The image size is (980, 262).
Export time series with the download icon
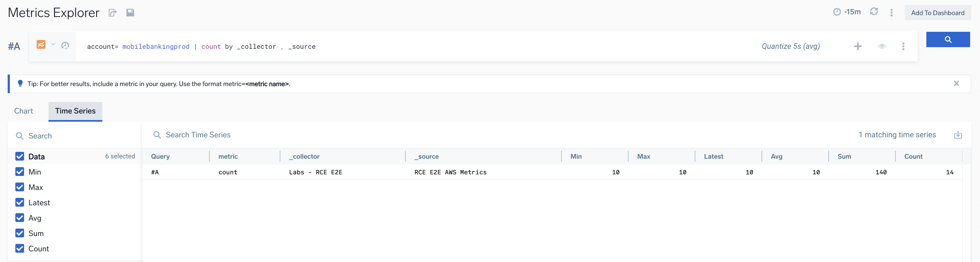(x=958, y=135)
